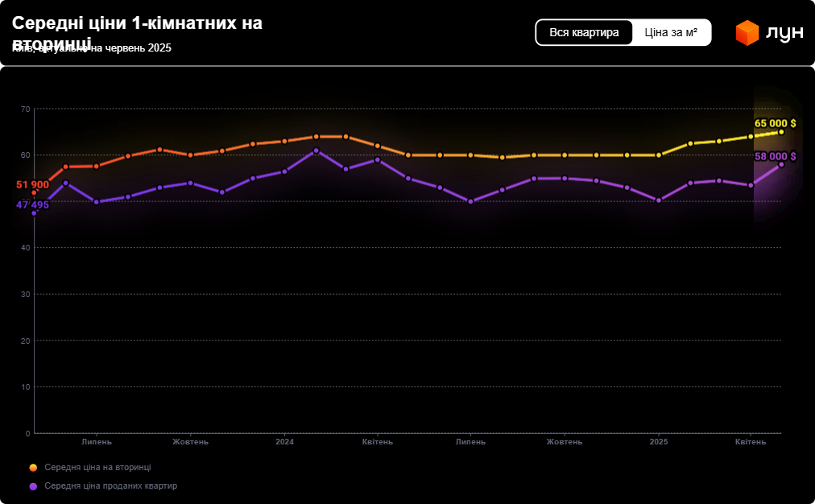Click the orange data point above 2024

[284, 141]
